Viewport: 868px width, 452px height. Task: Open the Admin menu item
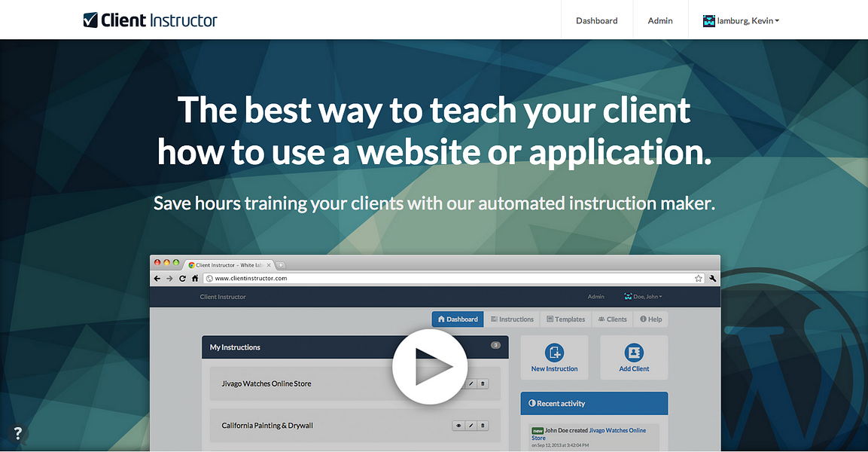pos(660,20)
